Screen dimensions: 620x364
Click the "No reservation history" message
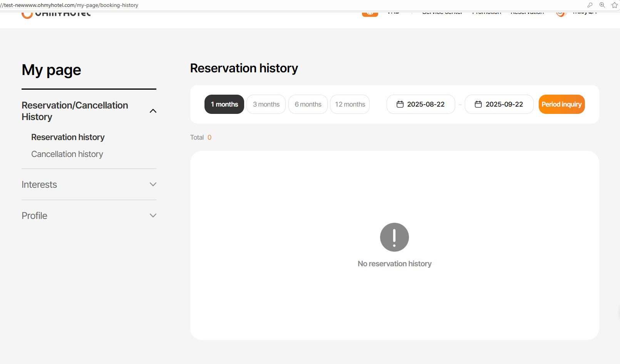(x=394, y=264)
